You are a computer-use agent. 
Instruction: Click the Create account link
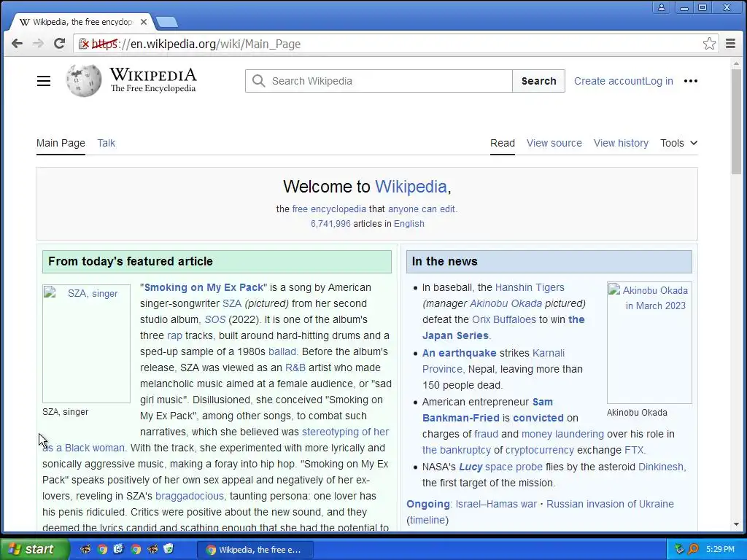coord(609,81)
